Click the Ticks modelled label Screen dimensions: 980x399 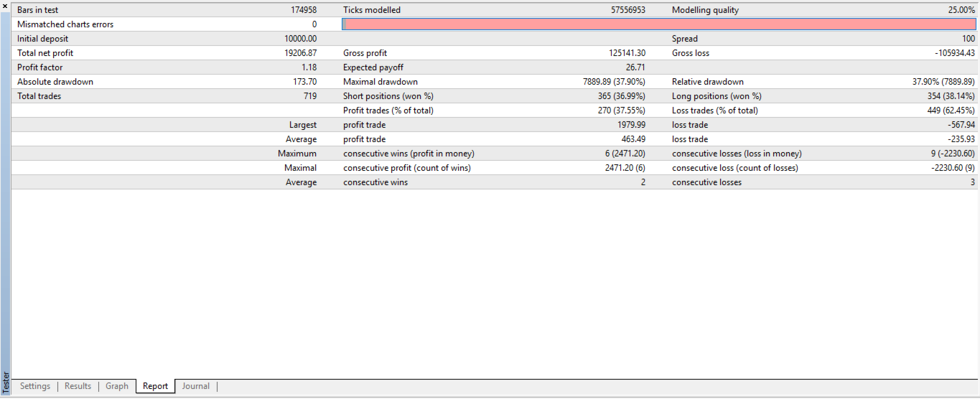pos(372,10)
